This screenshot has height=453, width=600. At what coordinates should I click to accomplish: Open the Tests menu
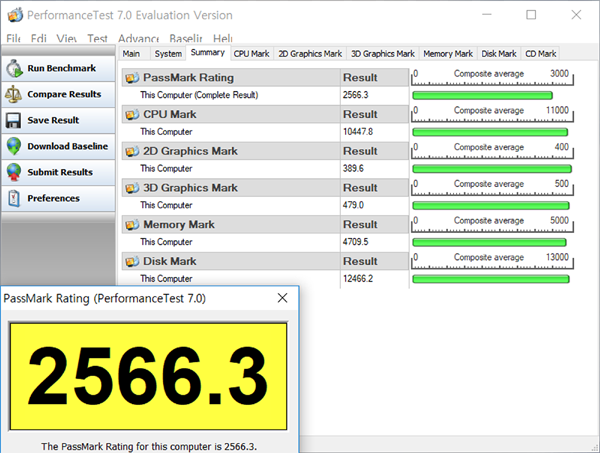(x=97, y=39)
